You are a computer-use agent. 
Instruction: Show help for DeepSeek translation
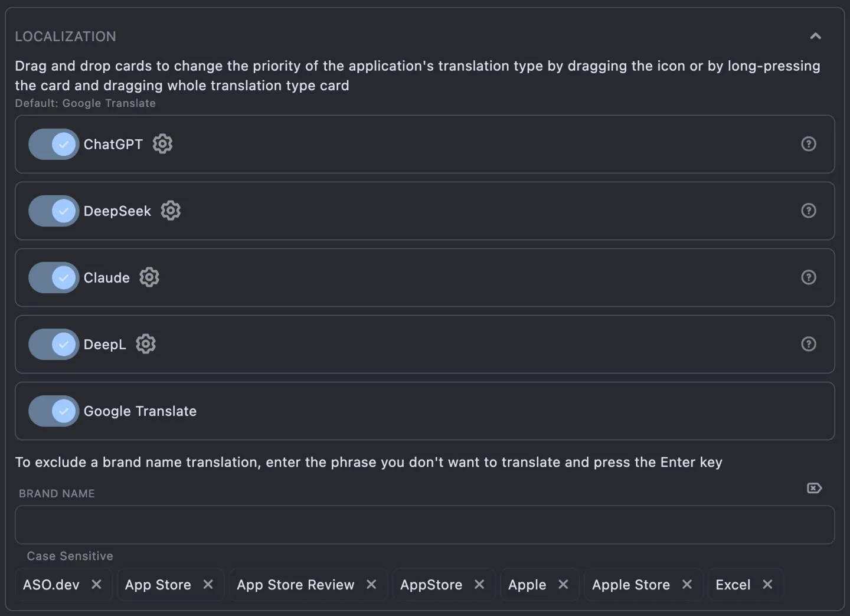pyautogui.click(x=808, y=211)
